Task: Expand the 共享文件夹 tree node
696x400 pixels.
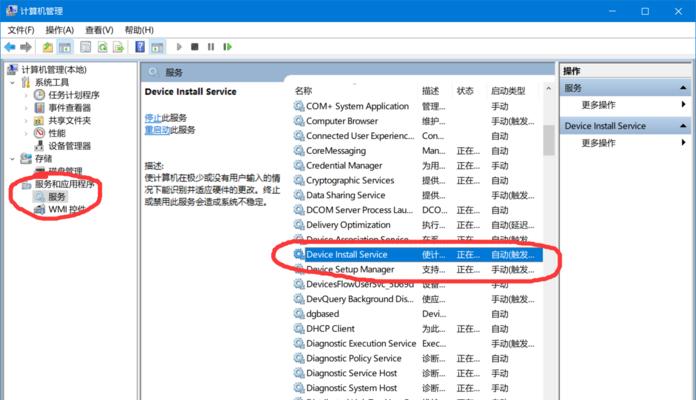Action: click(26, 120)
